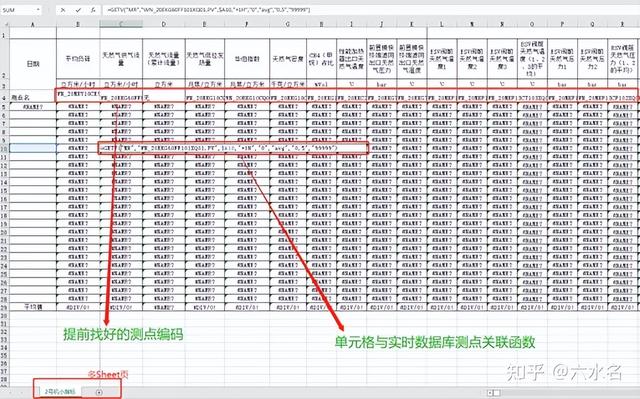
Task: Select column A header
Action: tap(33, 24)
